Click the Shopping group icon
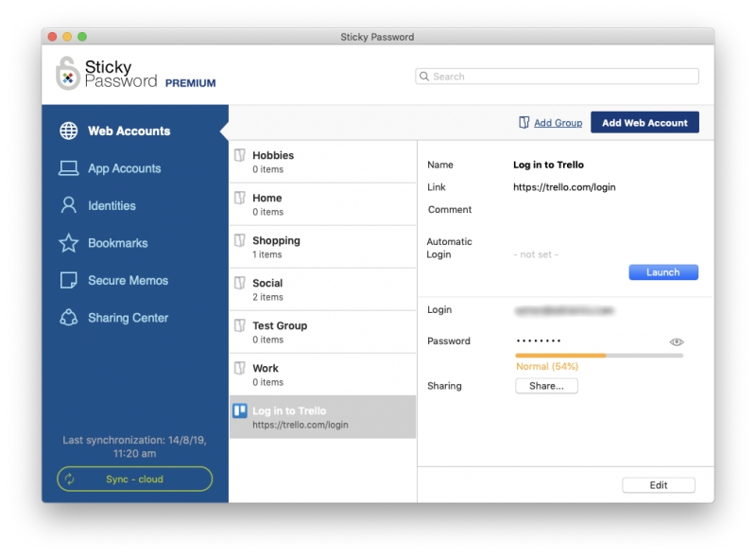756x558 pixels. [x=240, y=240]
